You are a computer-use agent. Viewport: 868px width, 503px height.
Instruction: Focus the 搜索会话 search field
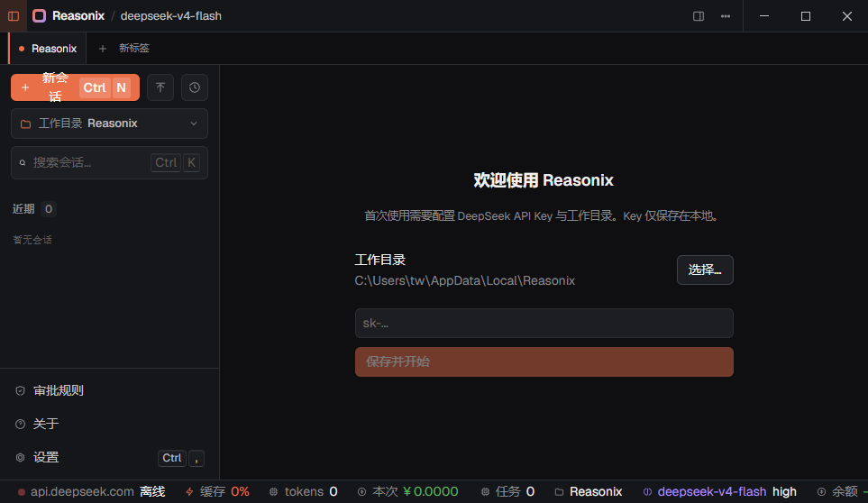click(110, 162)
